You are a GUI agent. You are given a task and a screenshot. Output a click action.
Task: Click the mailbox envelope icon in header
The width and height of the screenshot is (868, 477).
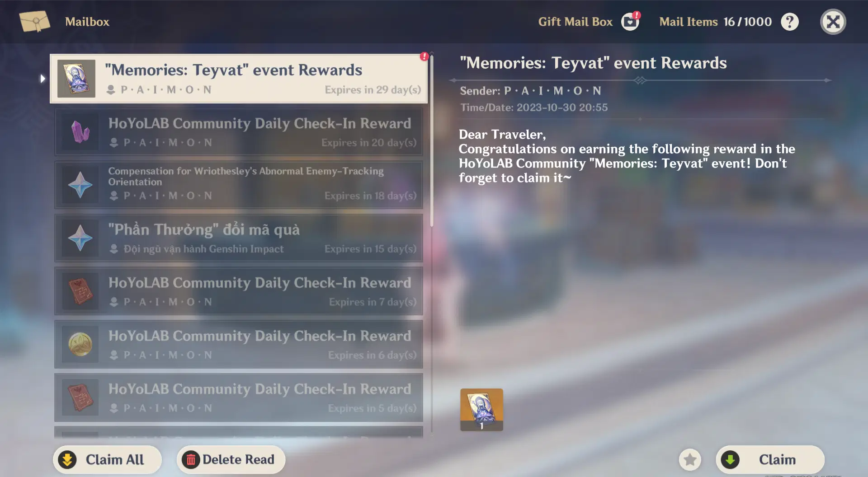[x=34, y=22]
